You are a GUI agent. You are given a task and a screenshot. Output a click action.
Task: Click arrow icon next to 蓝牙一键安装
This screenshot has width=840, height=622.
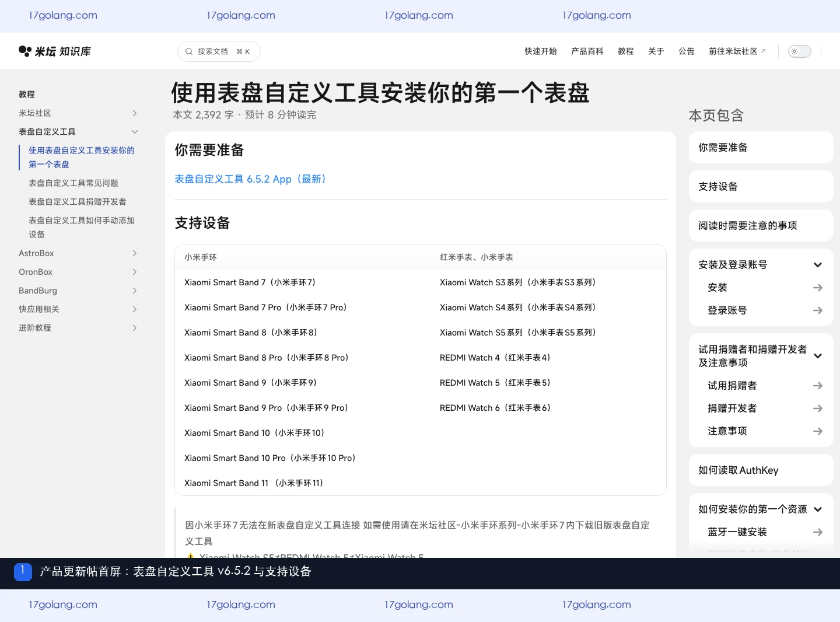[818, 532]
